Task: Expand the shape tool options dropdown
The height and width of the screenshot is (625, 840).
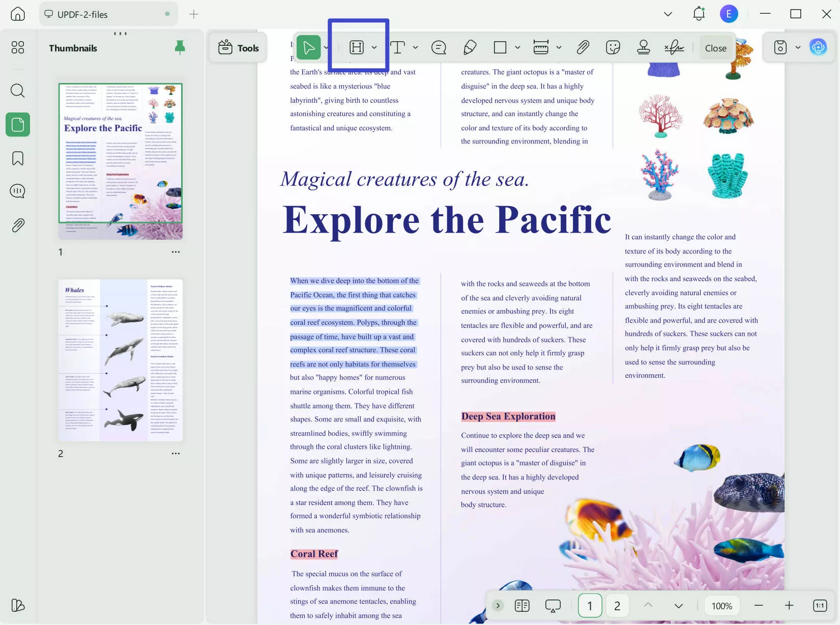Action: tap(517, 47)
